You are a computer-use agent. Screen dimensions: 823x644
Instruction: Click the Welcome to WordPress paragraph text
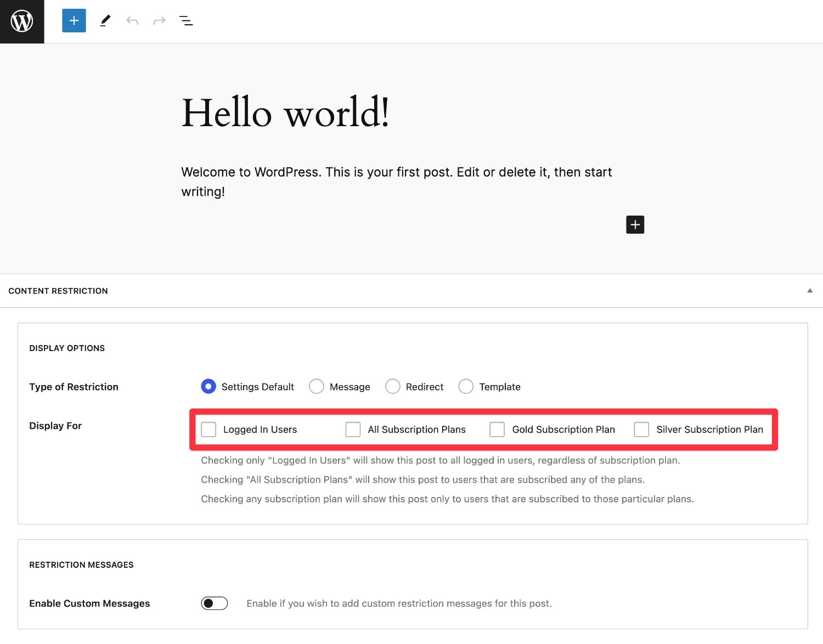tap(397, 182)
